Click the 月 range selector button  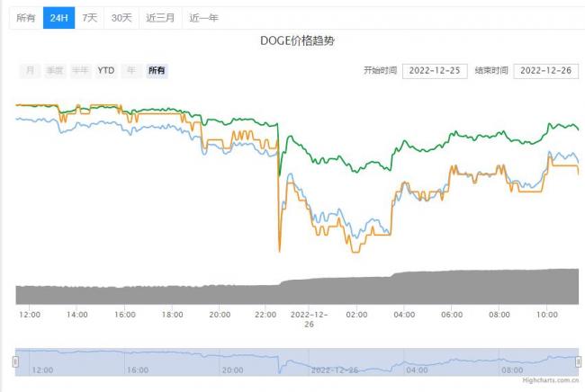pyautogui.click(x=31, y=70)
